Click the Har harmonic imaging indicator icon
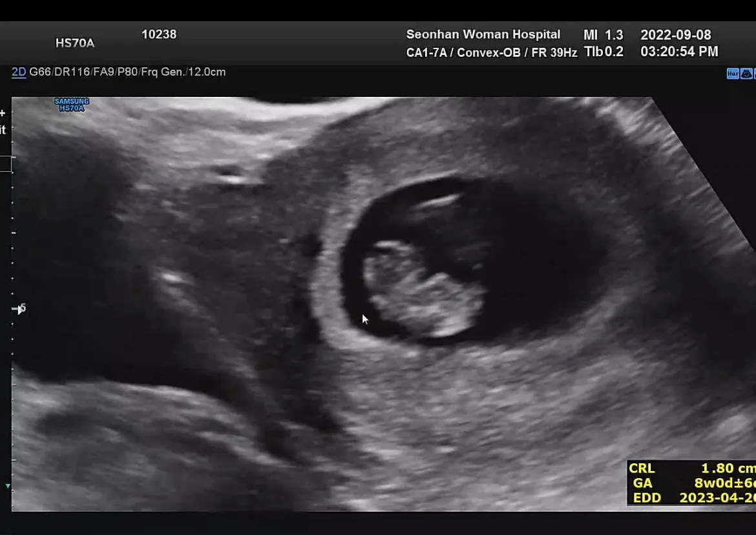The width and height of the screenshot is (756, 535). [x=732, y=73]
